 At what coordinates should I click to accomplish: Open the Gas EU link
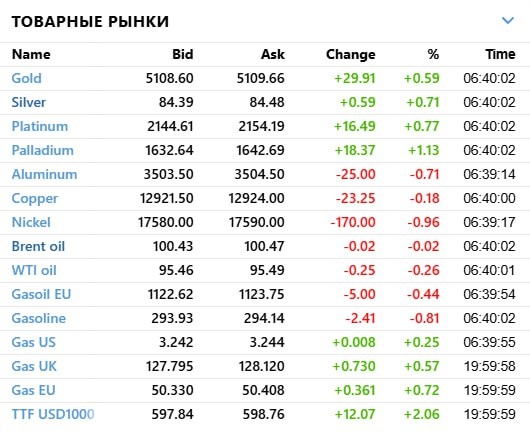point(33,390)
